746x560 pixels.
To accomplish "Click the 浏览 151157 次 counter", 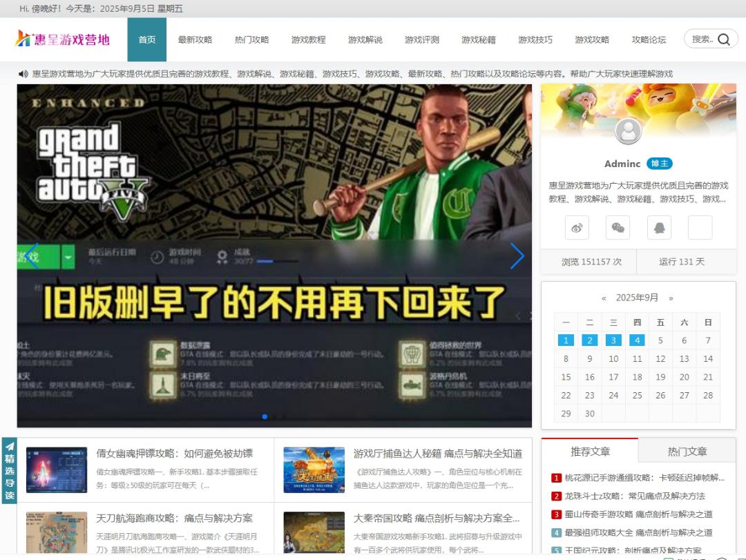I will [x=591, y=262].
